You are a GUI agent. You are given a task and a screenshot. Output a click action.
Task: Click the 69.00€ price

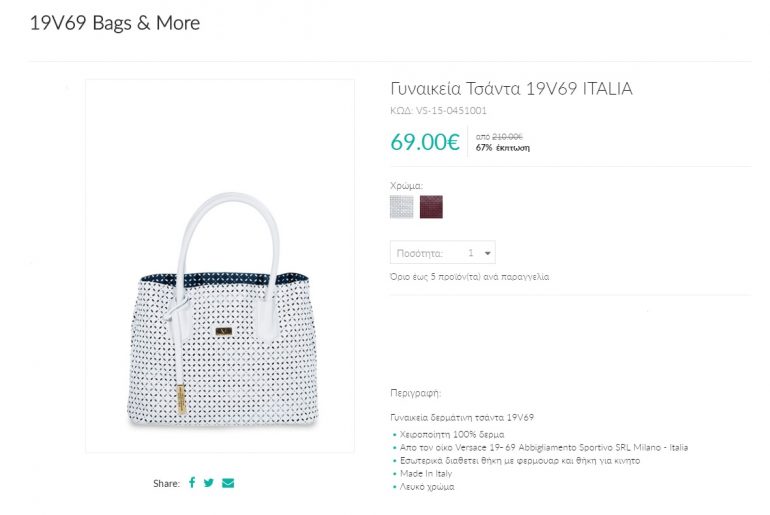[x=425, y=142]
